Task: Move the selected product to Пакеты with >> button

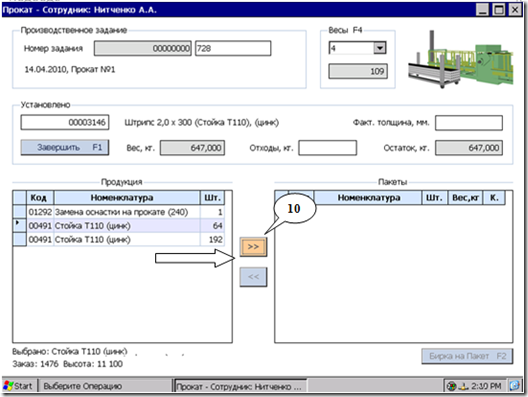Action: 253,247
